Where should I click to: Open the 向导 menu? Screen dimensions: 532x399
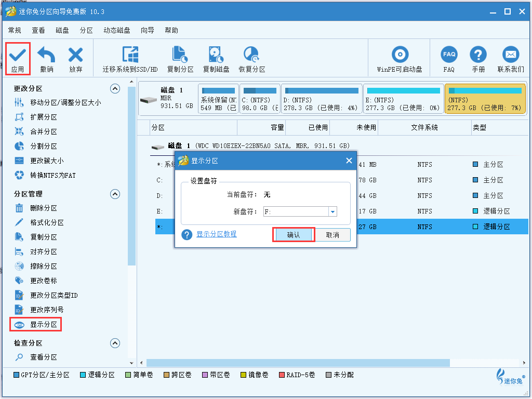pos(147,31)
